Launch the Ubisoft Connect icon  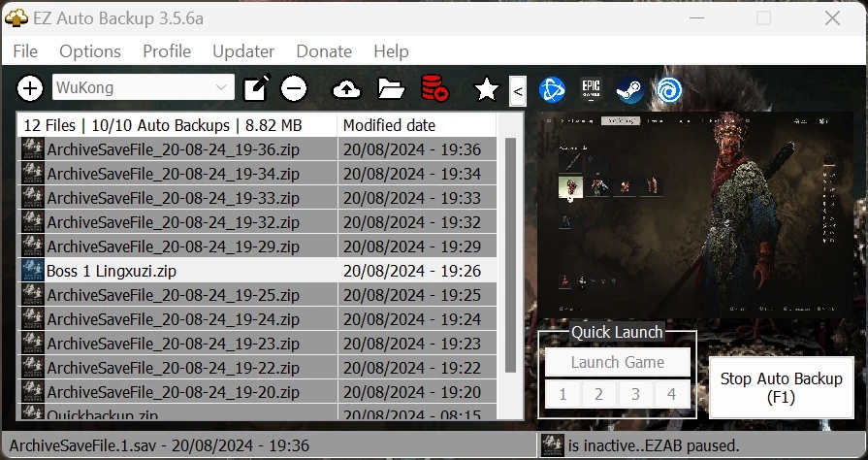pos(668,90)
